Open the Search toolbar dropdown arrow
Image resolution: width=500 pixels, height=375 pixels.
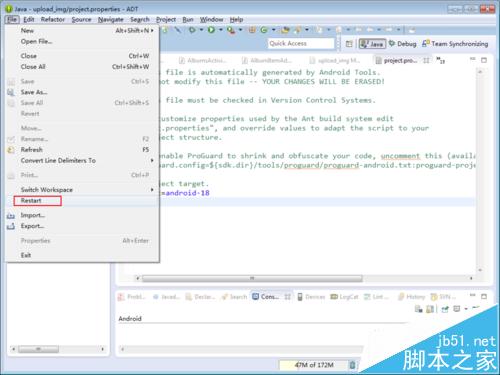tap(307, 30)
